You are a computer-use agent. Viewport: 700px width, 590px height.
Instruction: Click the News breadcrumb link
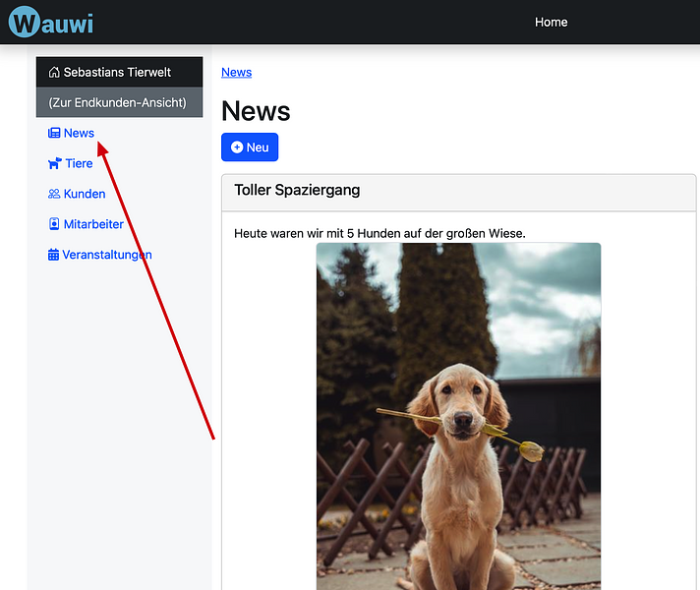click(236, 73)
